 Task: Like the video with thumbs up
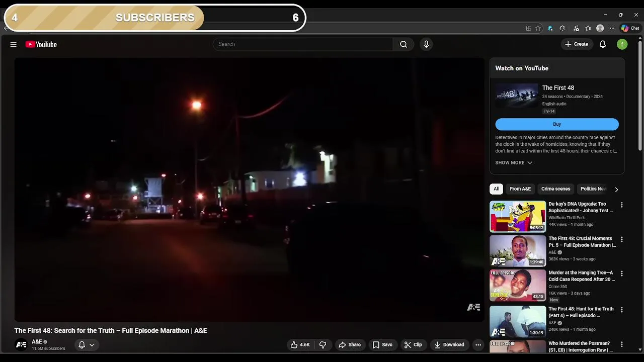tap(300, 345)
